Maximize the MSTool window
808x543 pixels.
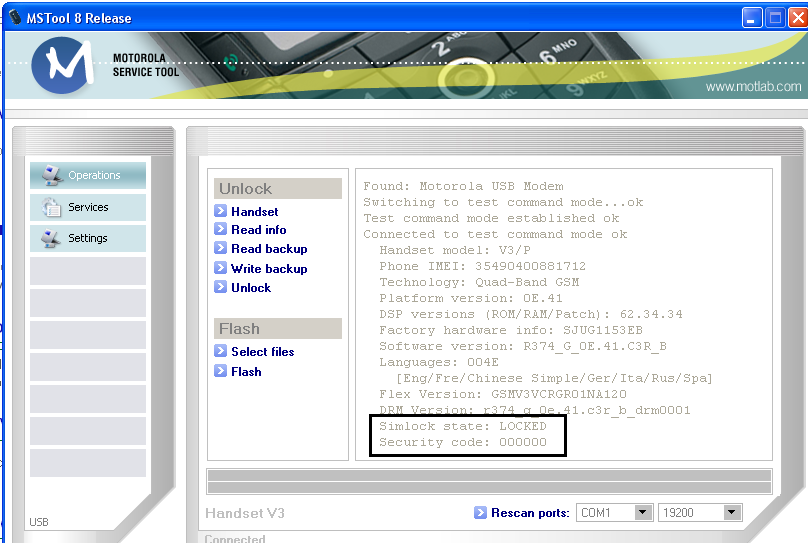775,18
